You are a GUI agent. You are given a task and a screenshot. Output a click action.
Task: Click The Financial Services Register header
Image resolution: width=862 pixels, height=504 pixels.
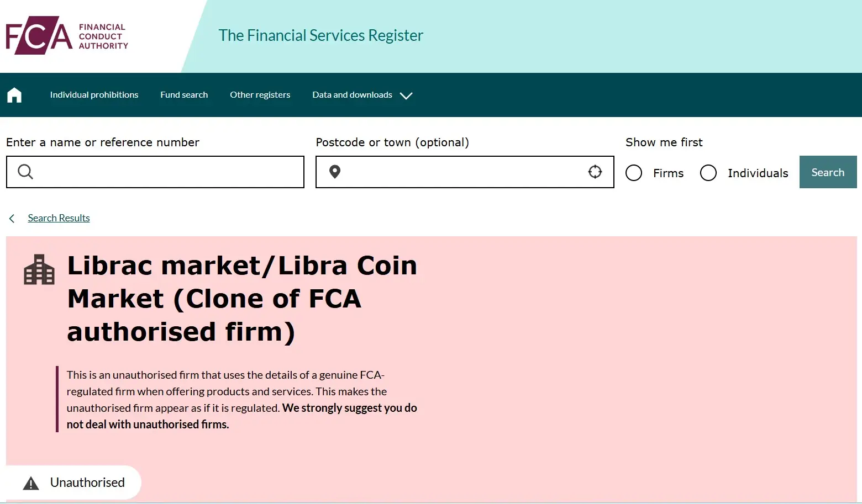tap(320, 35)
